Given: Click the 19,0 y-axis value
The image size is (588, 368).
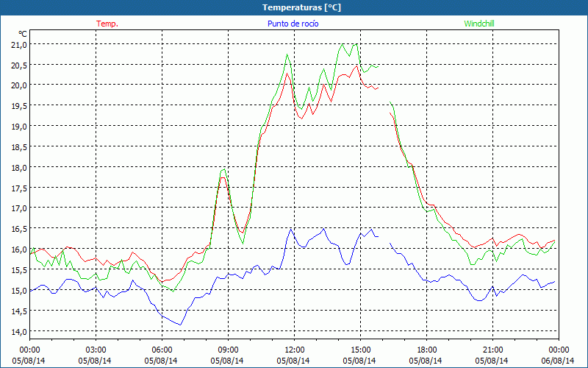Looking at the screenshot, I should [x=19, y=127].
